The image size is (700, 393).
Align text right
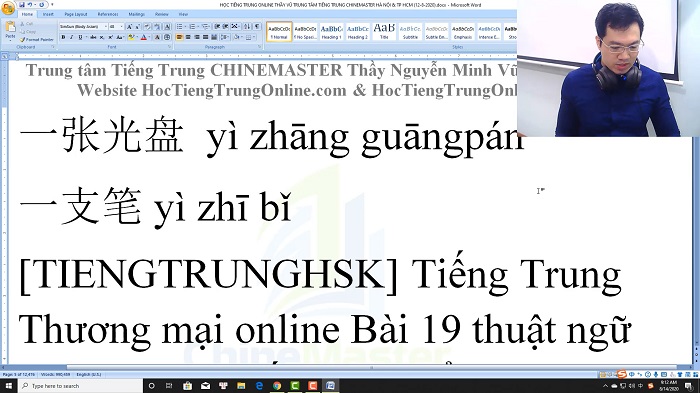pyautogui.click(x=197, y=37)
